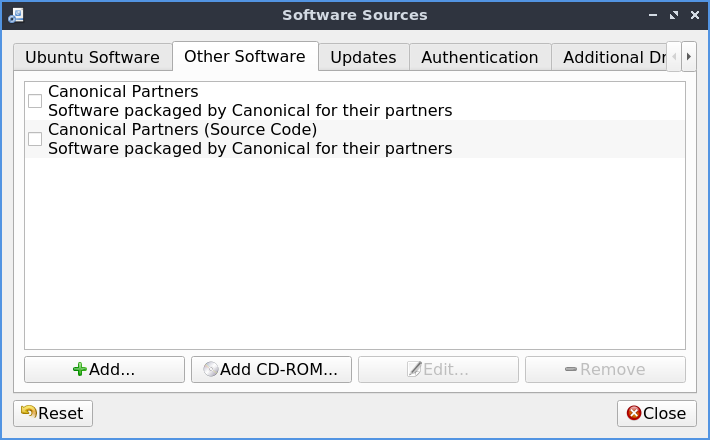The width and height of the screenshot is (710, 440).
Task: Close the window using title bar X
Action: point(694,15)
